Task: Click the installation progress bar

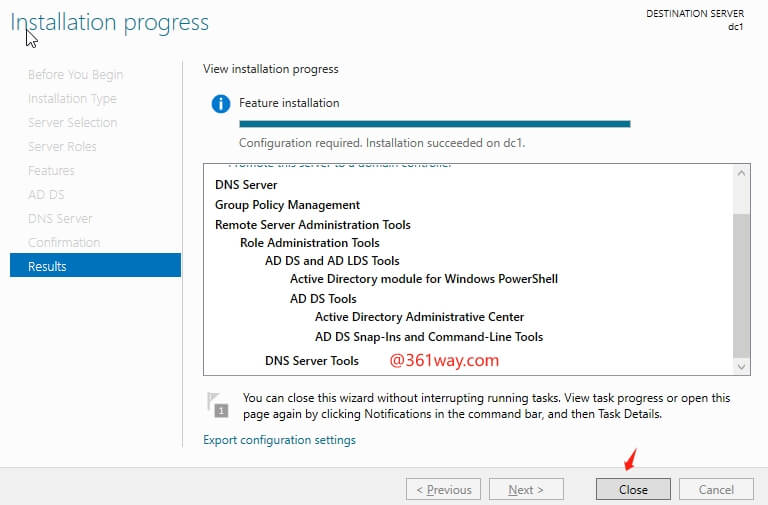Action: tap(434, 124)
